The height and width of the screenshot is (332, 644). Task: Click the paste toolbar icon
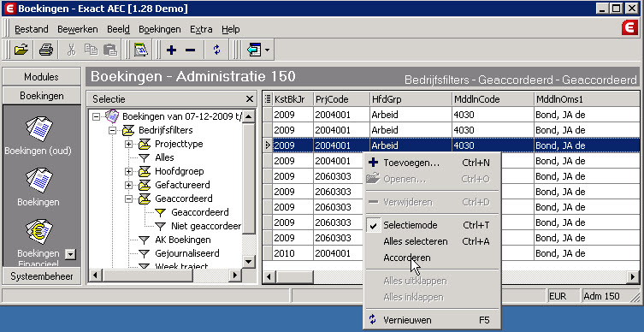pyautogui.click(x=110, y=50)
